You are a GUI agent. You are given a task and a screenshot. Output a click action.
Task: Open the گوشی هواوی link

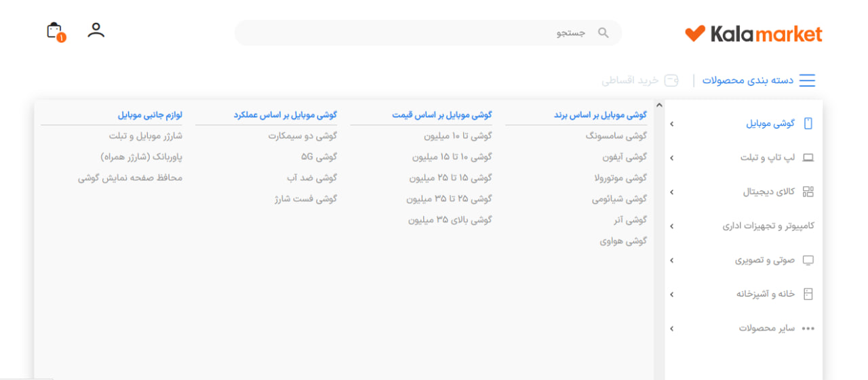click(x=623, y=241)
